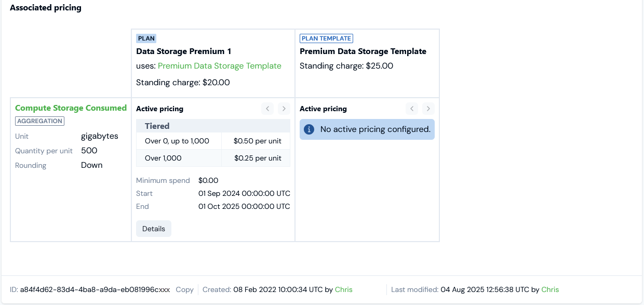Click the AGGREGATION badge

coord(39,121)
